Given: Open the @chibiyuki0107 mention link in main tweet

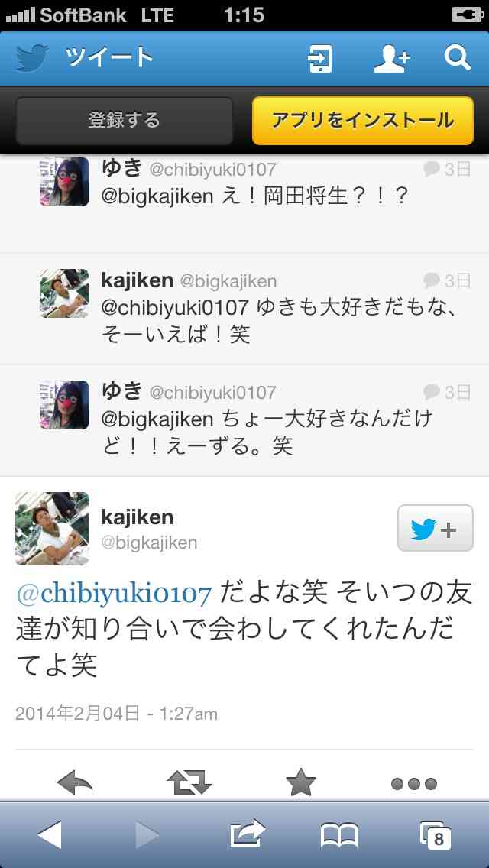Looking at the screenshot, I should (x=114, y=594).
